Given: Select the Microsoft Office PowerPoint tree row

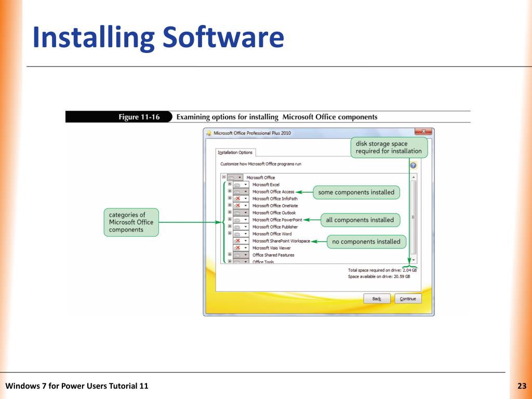Looking at the screenshot, I should [277, 220].
